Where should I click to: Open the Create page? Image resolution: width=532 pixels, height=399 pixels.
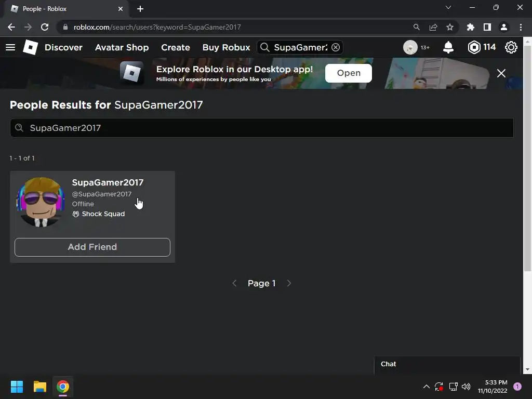click(176, 47)
